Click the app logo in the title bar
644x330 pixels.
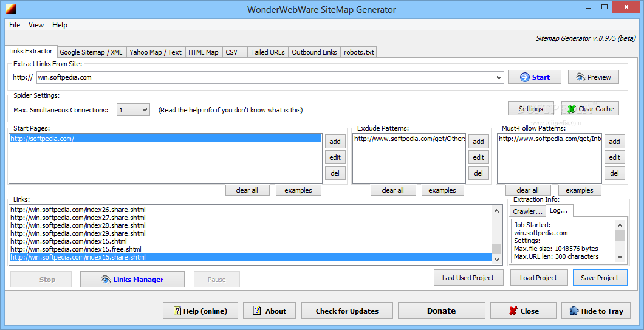point(11,9)
